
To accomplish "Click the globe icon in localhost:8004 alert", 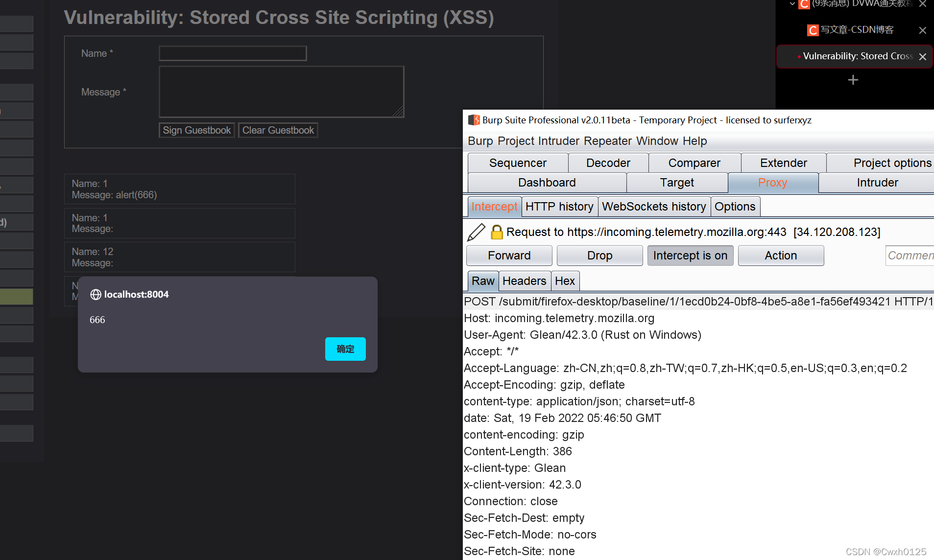I will tap(96, 294).
